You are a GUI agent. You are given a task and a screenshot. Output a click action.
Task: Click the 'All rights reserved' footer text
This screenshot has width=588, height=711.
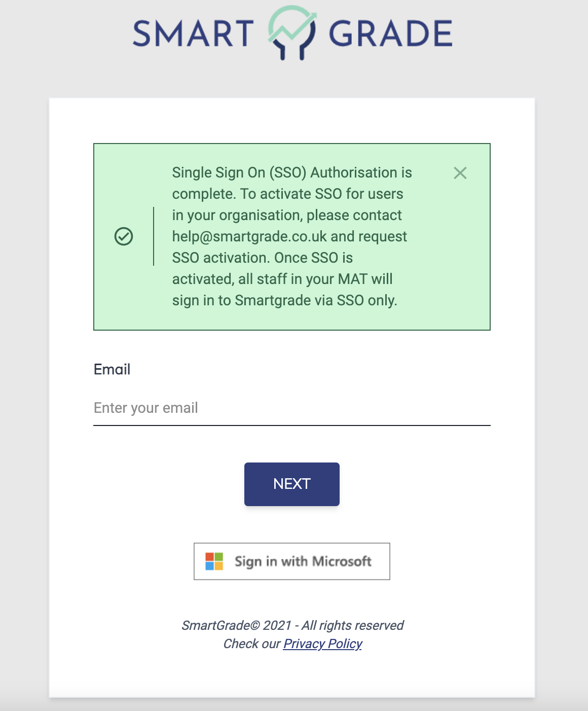pos(353,625)
